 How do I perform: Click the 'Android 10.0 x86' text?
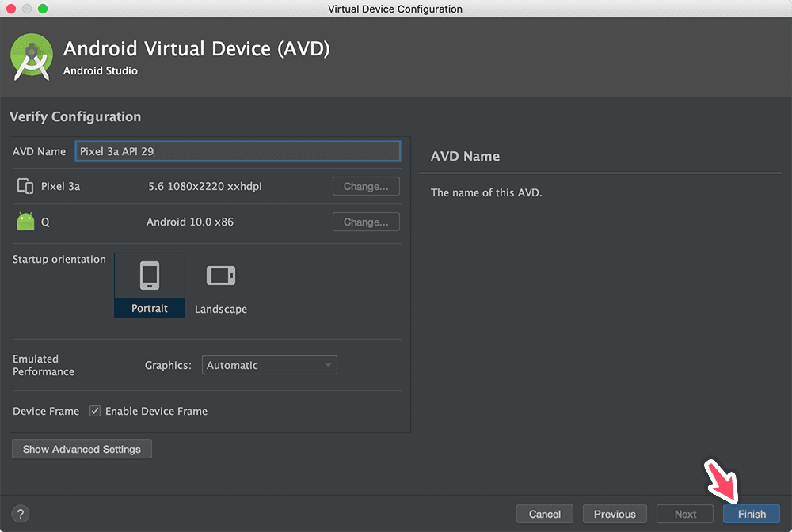[x=190, y=222]
